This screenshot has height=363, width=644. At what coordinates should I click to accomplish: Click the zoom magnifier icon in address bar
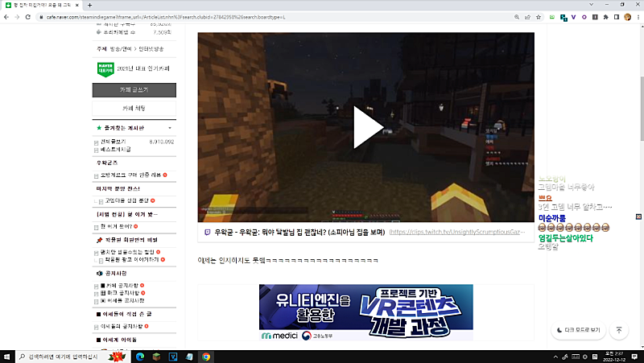click(517, 17)
